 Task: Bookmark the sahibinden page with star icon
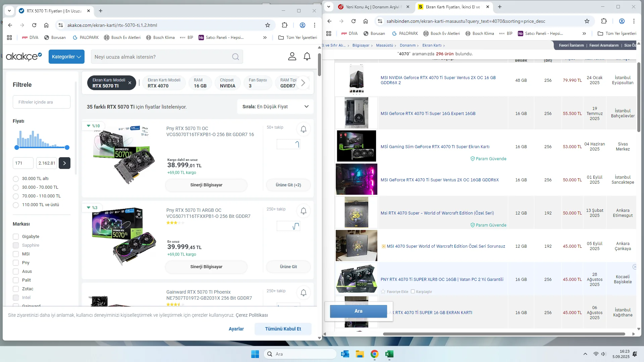point(587,21)
